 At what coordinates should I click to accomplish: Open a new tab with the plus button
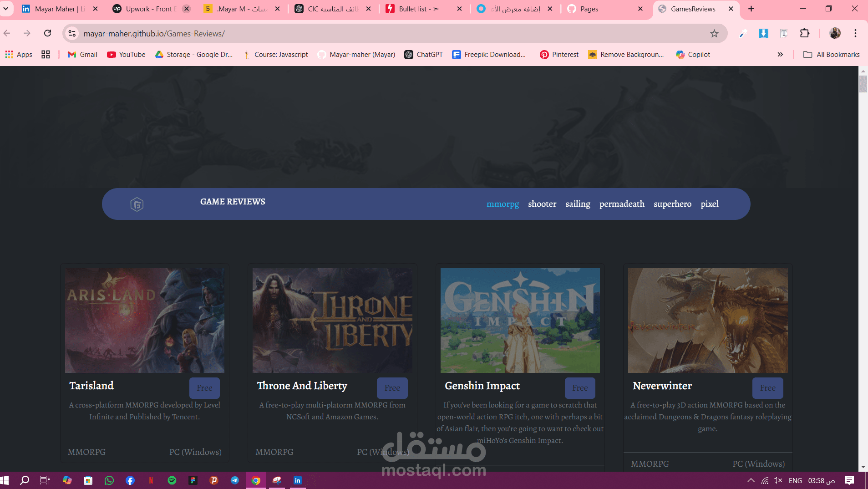pyautogui.click(x=751, y=9)
